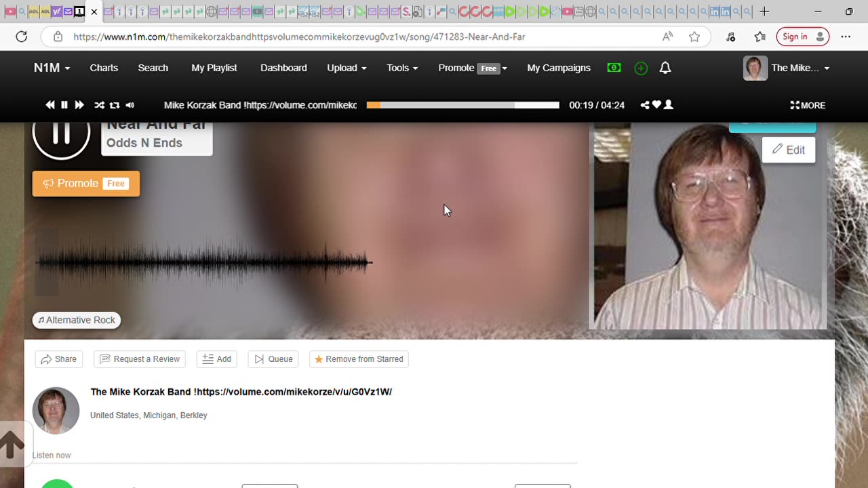Open the Favorites list icon
The image size is (868, 488).
click(760, 37)
